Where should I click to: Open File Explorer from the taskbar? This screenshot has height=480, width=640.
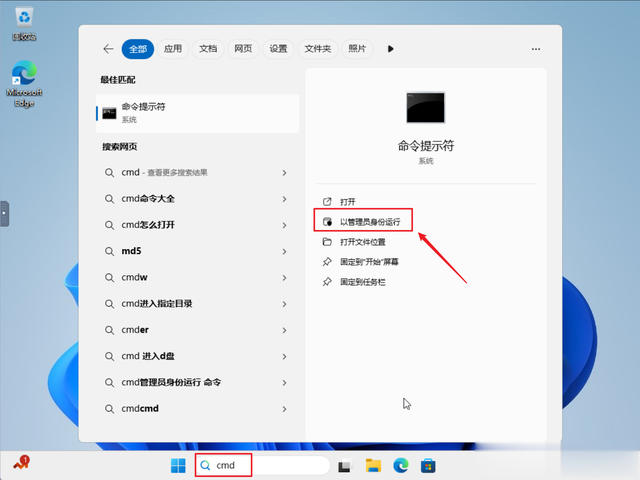point(373,466)
